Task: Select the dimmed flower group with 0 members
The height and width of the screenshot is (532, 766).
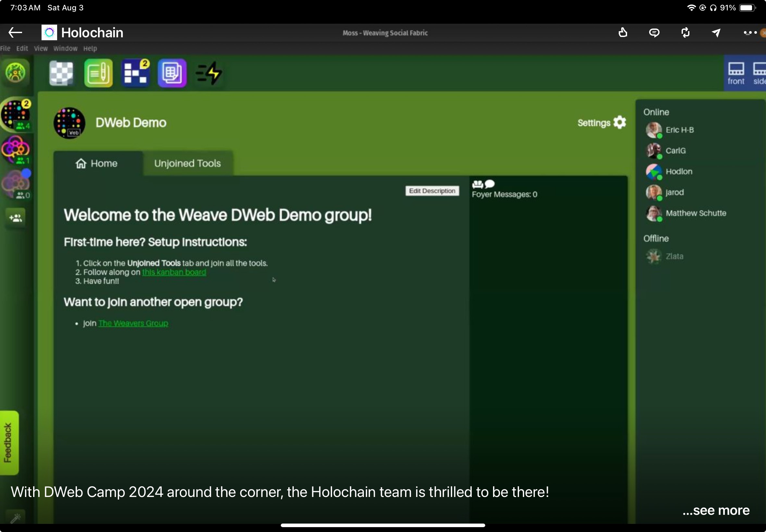Action: coord(15,184)
